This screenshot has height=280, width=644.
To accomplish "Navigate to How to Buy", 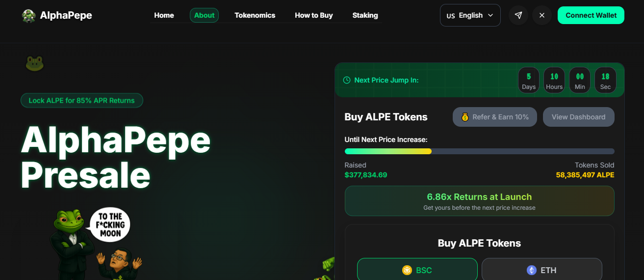I will click(313, 15).
